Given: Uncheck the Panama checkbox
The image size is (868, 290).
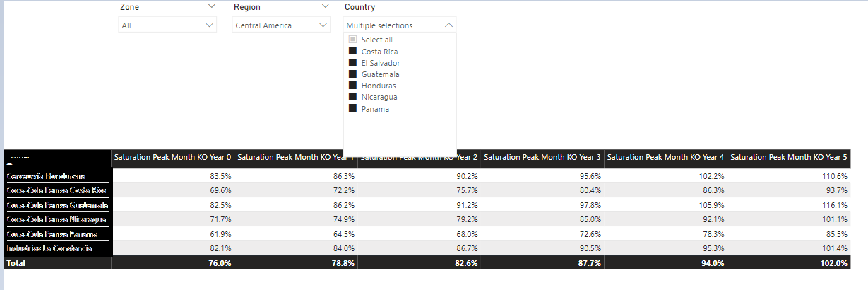Looking at the screenshot, I should [x=353, y=108].
